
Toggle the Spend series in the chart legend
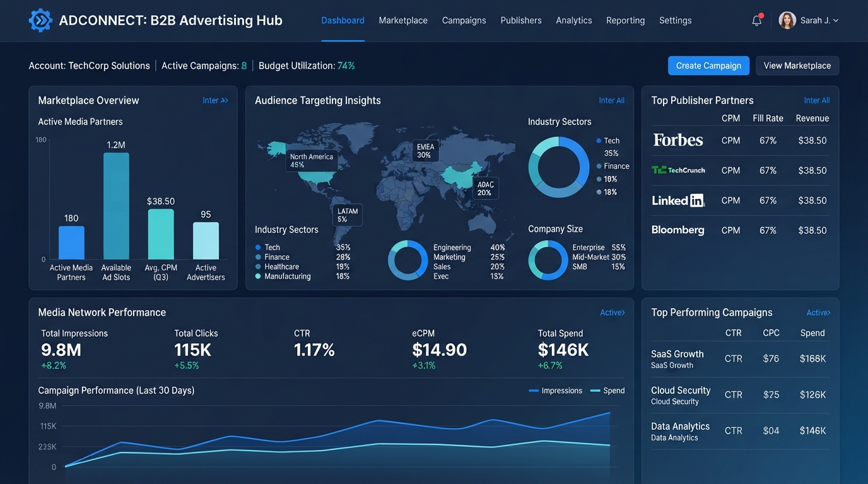click(607, 391)
